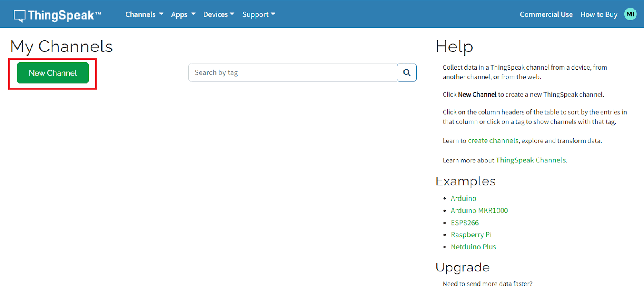Image resolution: width=644 pixels, height=296 pixels.
Task: View the ESP8266 example
Action: (x=464, y=223)
